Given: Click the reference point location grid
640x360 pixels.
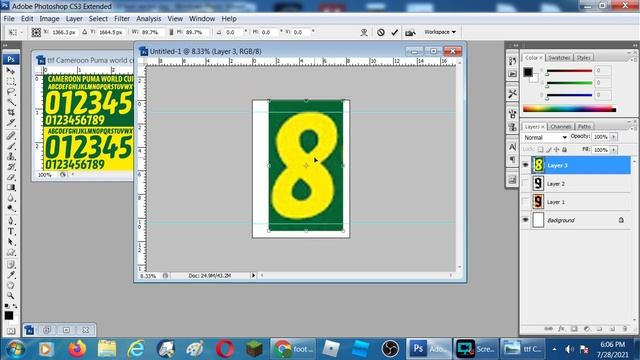Looking at the screenshot, I should pos(36,32).
